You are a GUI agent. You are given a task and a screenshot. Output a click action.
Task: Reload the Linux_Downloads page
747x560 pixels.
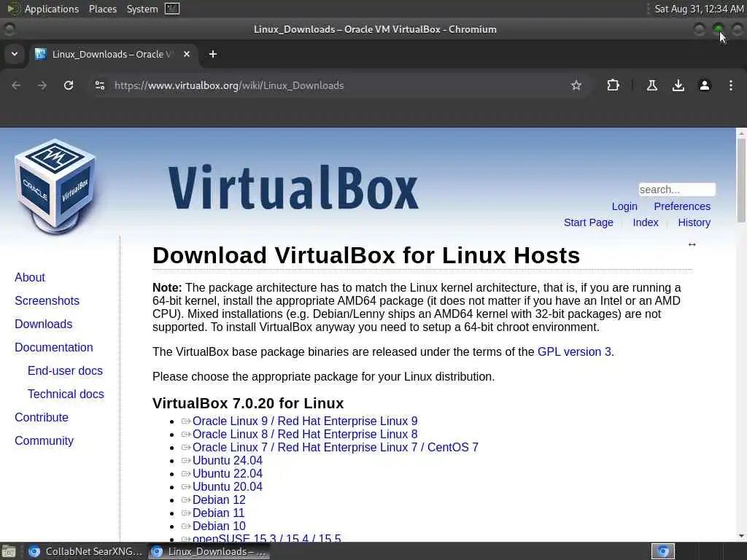point(69,85)
